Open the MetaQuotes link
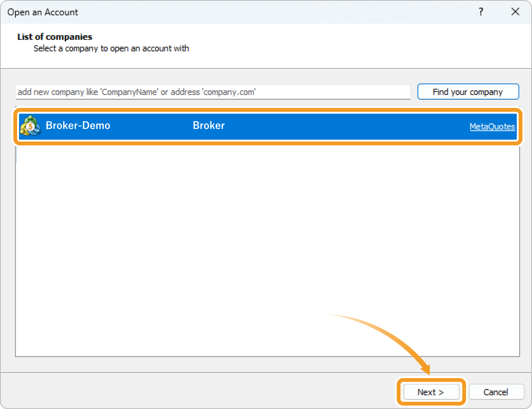This screenshot has width=532, height=409. click(x=492, y=127)
